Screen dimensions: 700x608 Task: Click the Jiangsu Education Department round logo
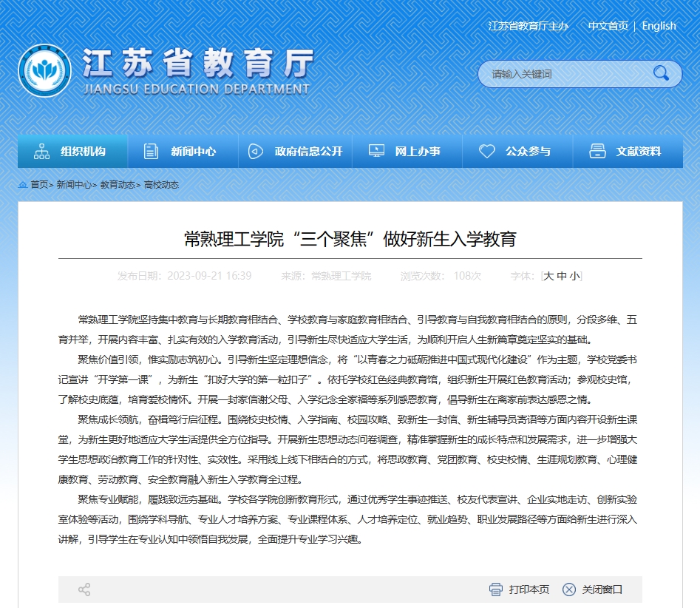click(44, 70)
